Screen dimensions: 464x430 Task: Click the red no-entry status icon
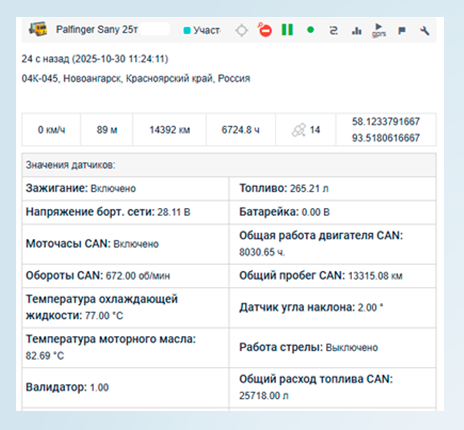265,30
